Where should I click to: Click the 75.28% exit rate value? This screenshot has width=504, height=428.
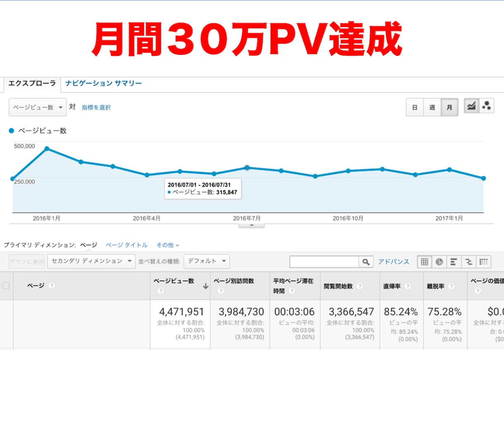pyautogui.click(x=445, y=312)
